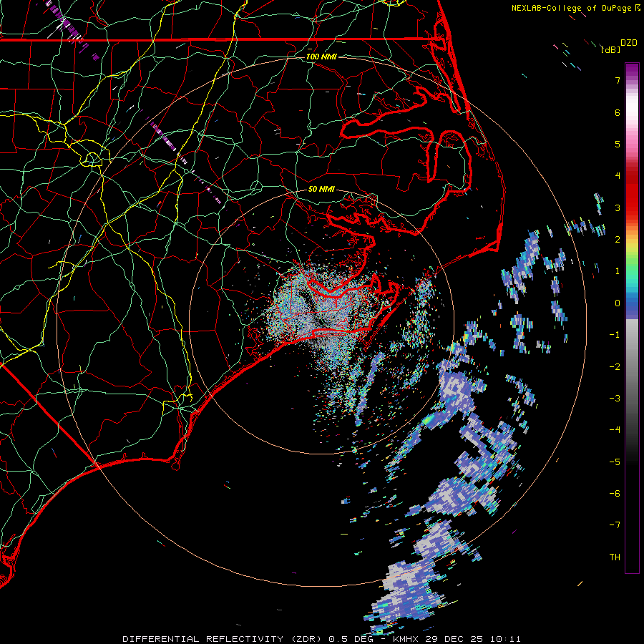
Task: Click the DIFFERENTIAL REFLECTIVITY (ZDR) title text
Action: [x=223, y=639]
